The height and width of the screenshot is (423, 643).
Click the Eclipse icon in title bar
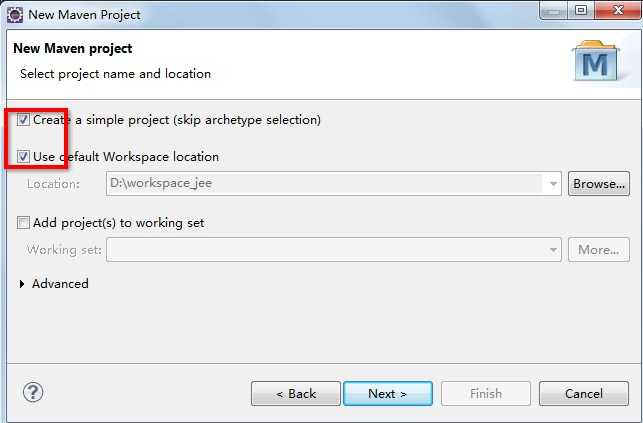click(x=15, y=15)
